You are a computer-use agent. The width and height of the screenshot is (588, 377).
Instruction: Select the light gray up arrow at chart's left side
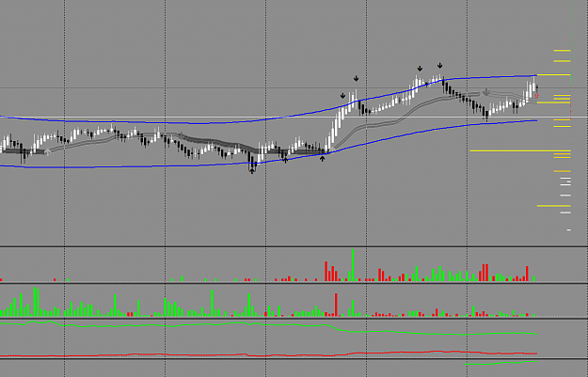coord(47,151)
